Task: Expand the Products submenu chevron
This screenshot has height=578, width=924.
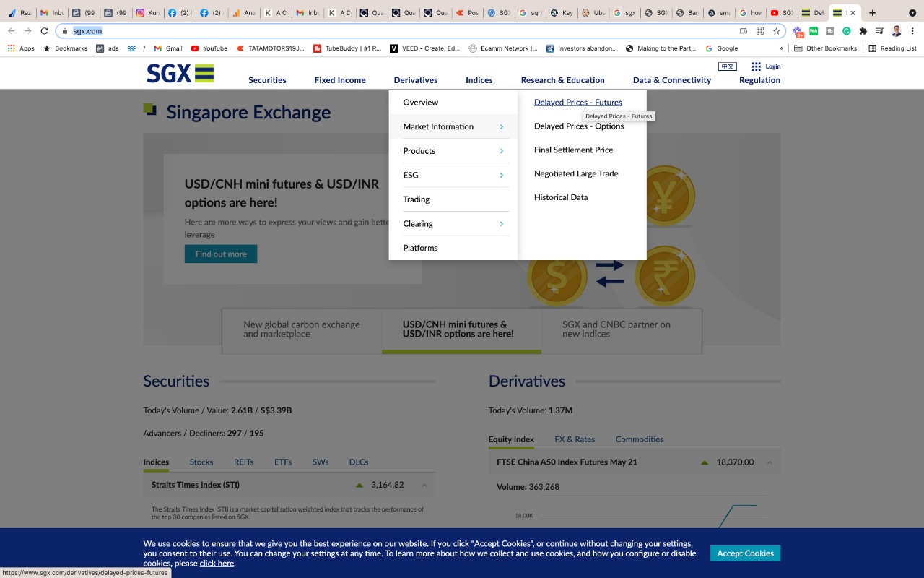Action: (502, 151)
